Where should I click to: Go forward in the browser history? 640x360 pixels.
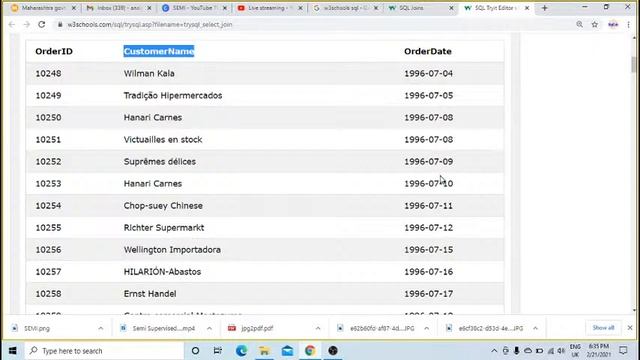(27, 24)
